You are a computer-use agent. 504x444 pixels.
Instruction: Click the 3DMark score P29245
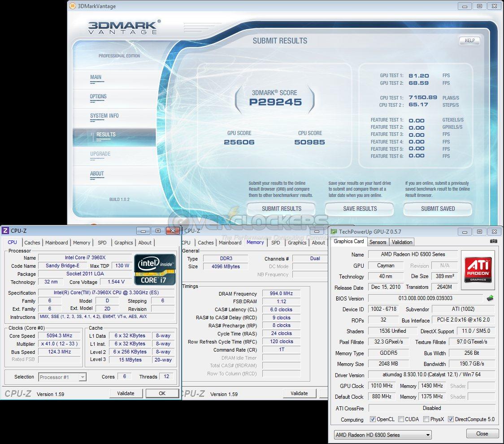275,102
